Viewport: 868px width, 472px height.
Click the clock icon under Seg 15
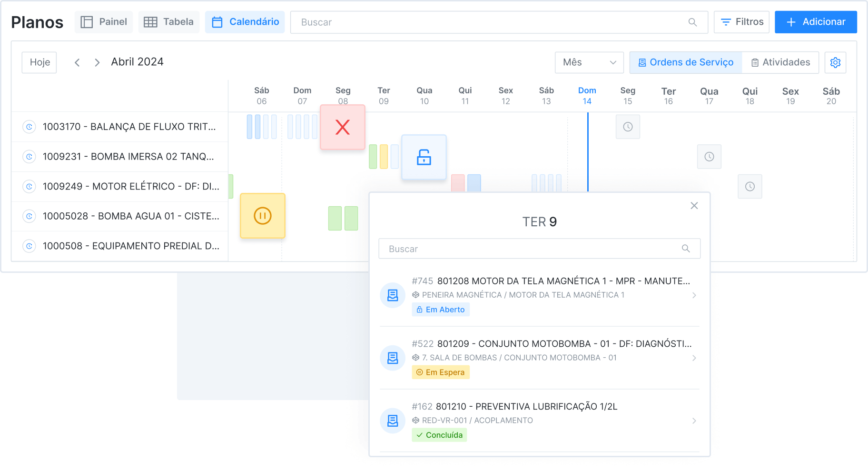628,127
